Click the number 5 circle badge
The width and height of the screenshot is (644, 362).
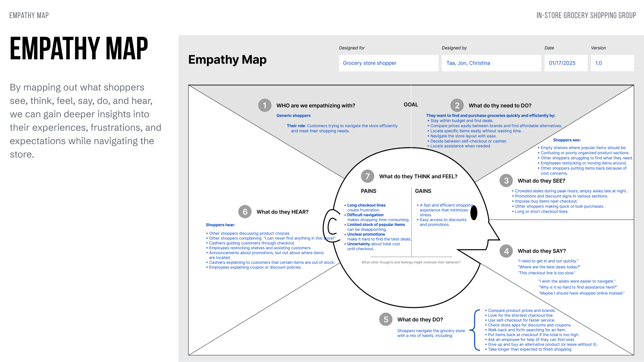(x=386, y=319)
